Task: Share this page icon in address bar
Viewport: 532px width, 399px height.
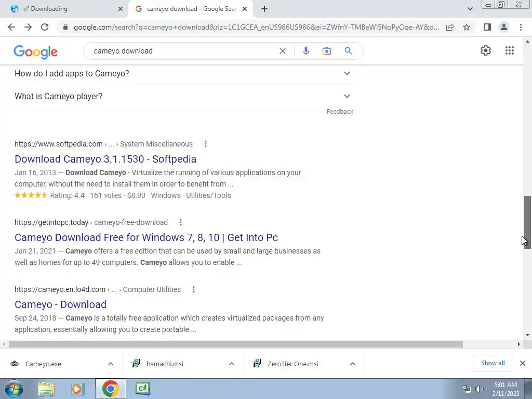Action: [450, 27]
